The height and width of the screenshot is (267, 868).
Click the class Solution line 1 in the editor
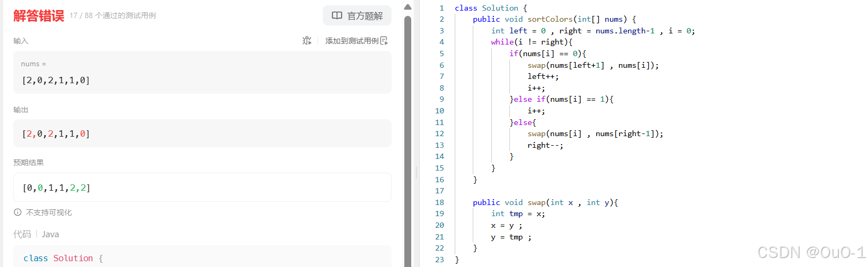coord(491,8)
